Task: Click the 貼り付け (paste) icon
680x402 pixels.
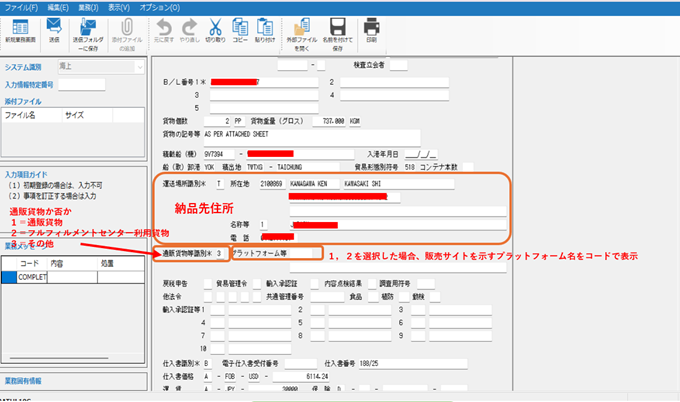Action: pyautogui.click(x=265, y=28)
